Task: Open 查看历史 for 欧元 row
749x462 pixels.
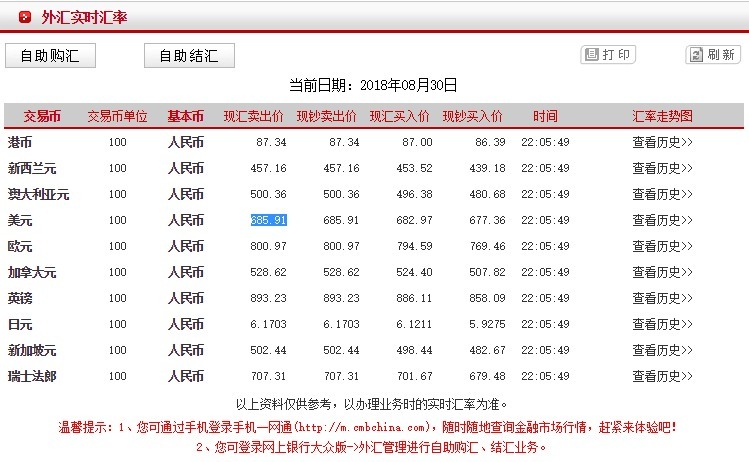Action: tap(662, 247)
